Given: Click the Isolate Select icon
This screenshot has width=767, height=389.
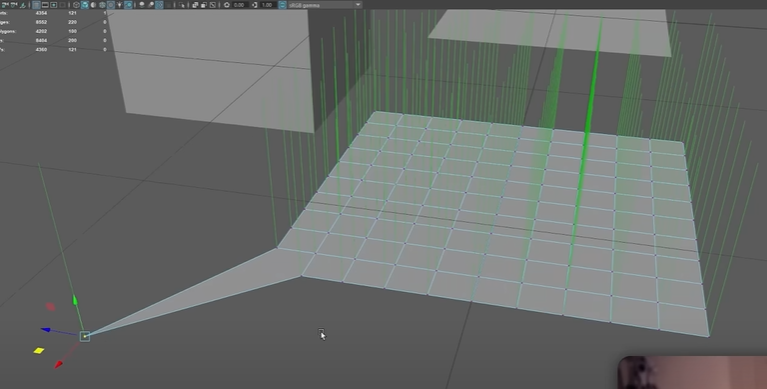Looking at the screenshot, I should pos(182,5).
